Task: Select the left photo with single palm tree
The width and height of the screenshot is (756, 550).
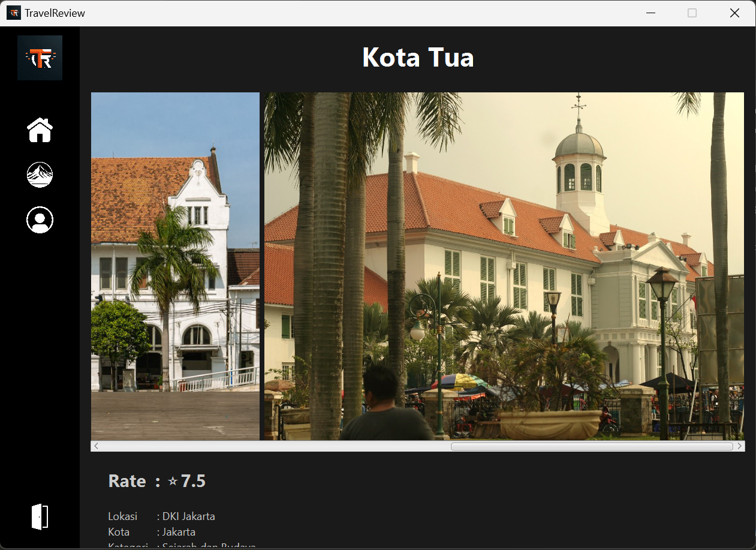Action: (175, 266)
